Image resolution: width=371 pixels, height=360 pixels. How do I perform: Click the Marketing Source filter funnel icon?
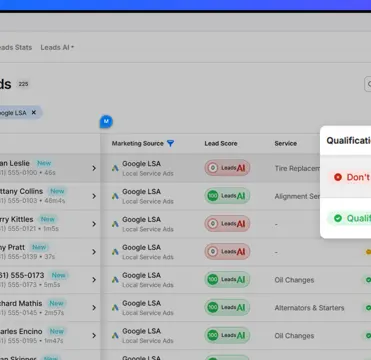(x=170, y=143)
